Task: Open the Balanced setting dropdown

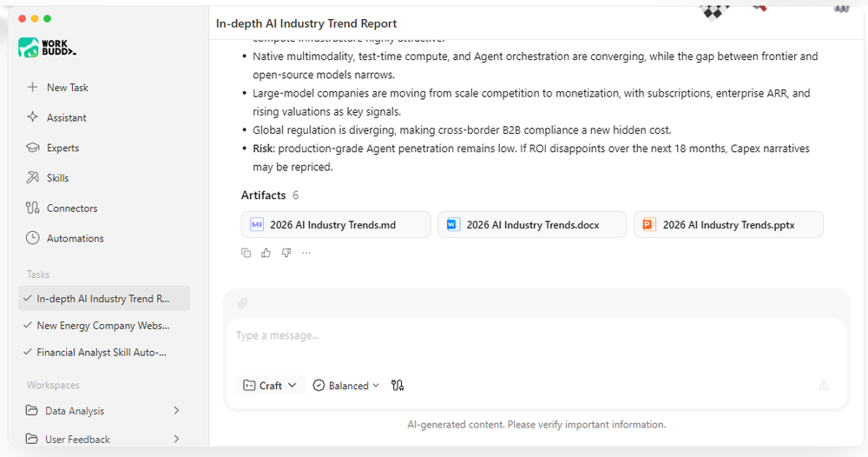Action: (346, 385)
